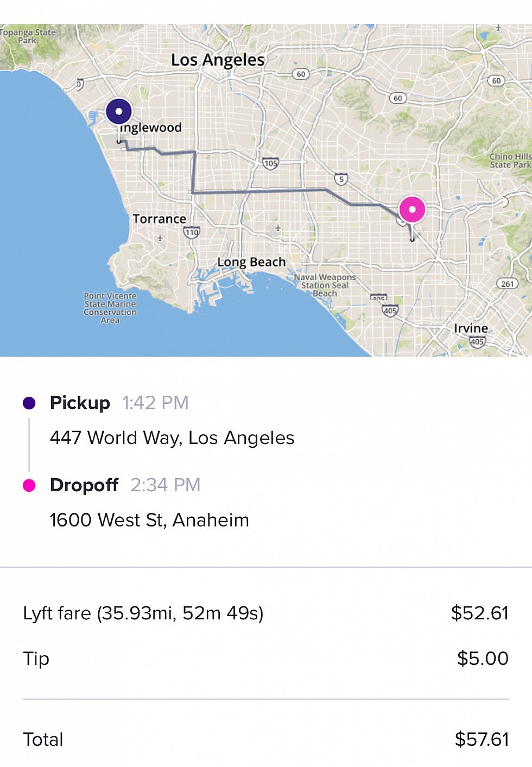Click the gray route line on map

tap(261, 191)
